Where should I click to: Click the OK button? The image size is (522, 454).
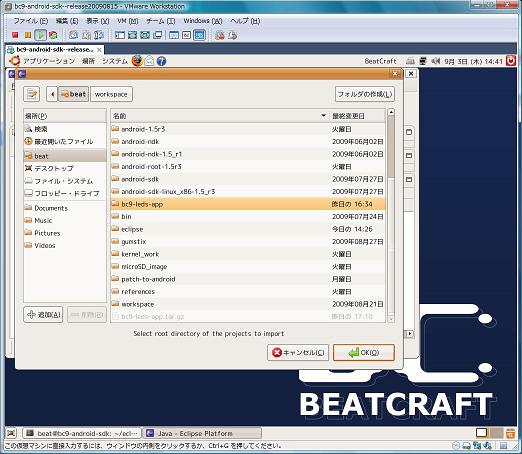pyautogui.click(x=364, y=352)
